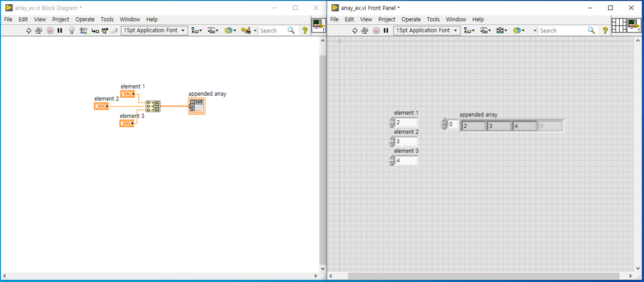Click the VI icon in Front Panel window
644x282 pixels.
634,25
